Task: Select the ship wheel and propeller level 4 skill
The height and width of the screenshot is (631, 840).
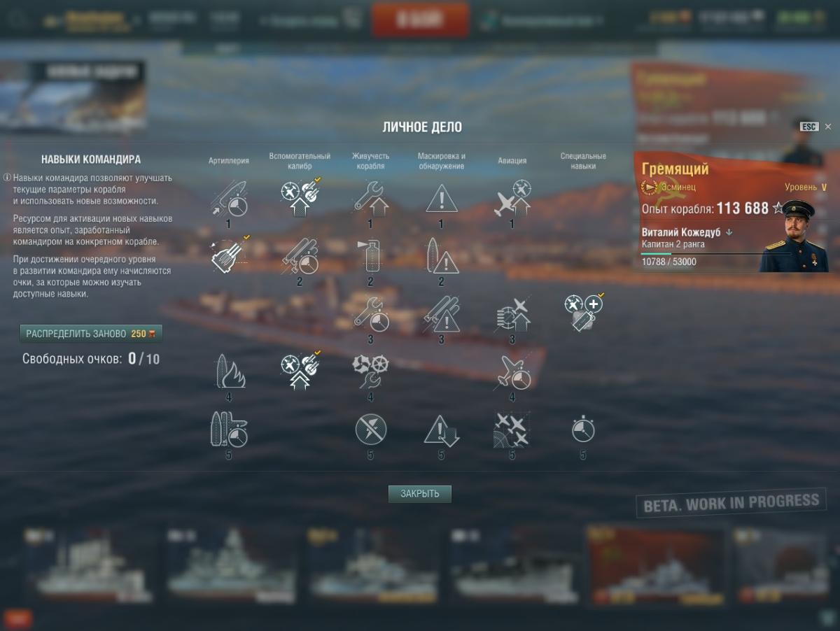Action: point(370,371)
